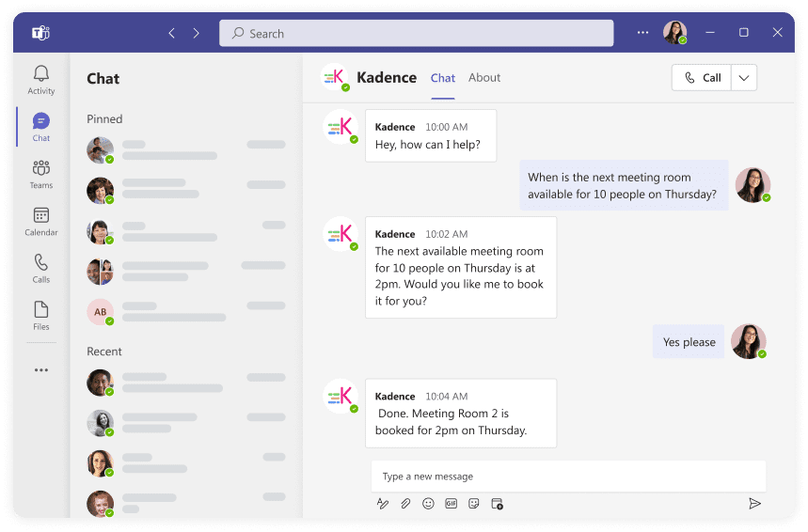The height and width of the screenshot is (532, 808).
Task: Show more apps in the sidebar
Action: pos(41,369)
